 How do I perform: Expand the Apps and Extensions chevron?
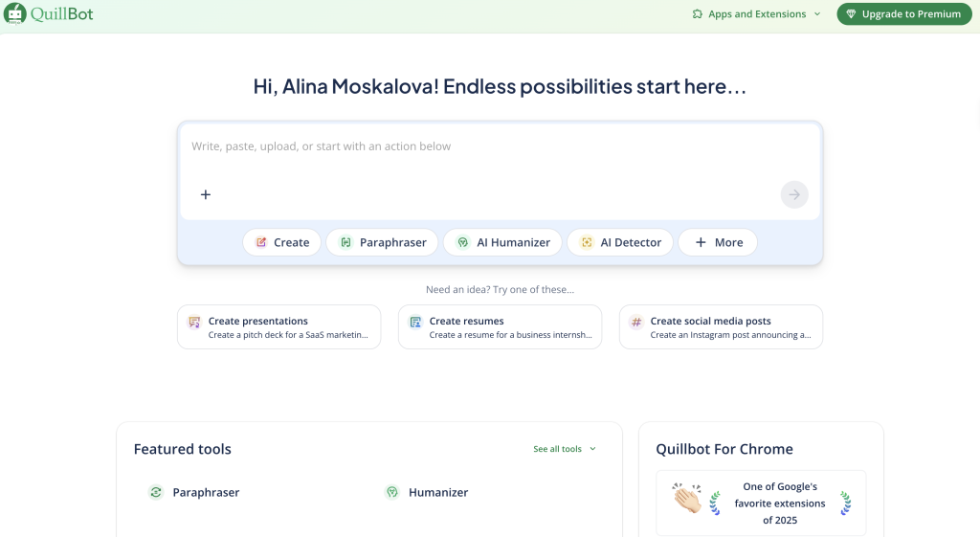817,13
